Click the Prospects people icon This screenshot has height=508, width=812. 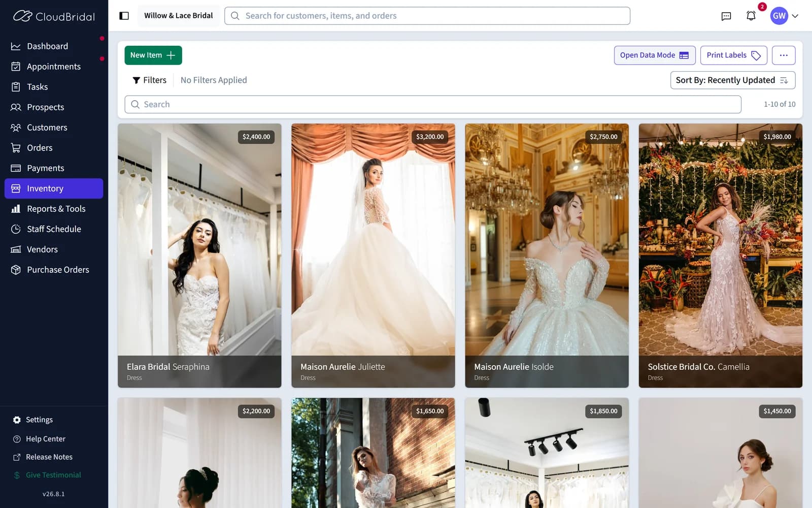(16, 107)
